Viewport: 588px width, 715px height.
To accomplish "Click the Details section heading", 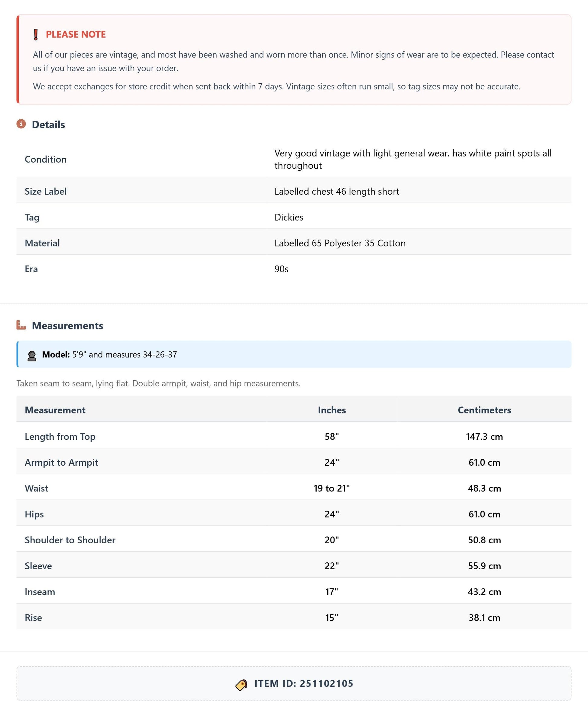I will 48,125.
